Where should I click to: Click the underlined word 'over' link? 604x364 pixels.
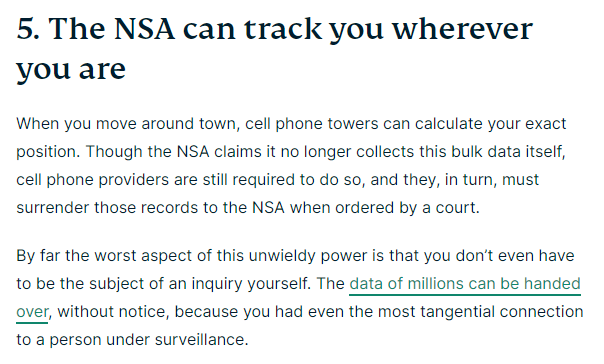(32, 312)
